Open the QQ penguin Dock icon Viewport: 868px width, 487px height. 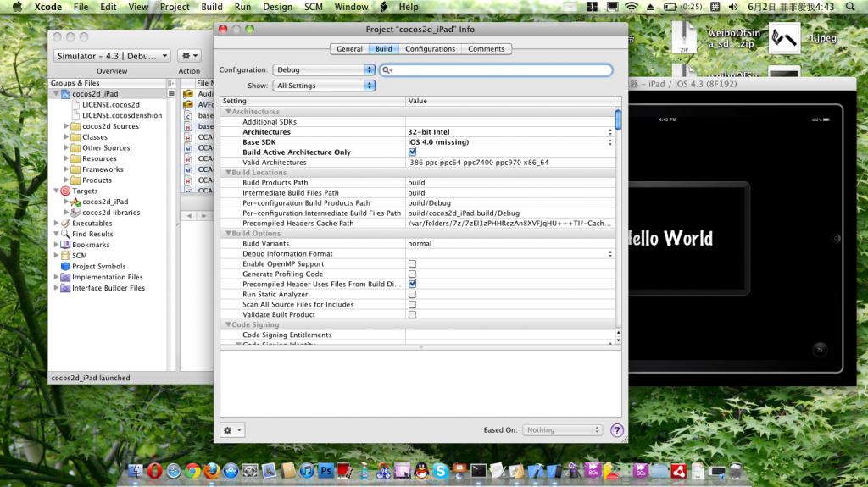[x=422, y=471]
